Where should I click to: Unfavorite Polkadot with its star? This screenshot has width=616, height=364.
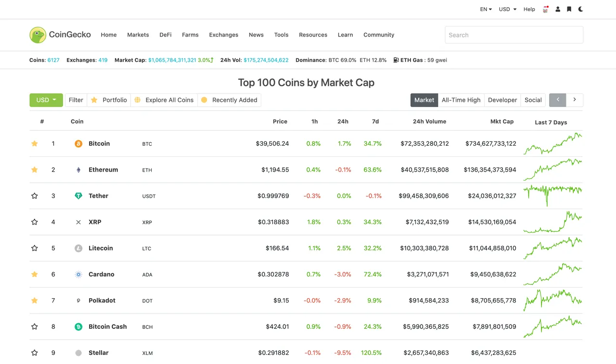click(35, 300)
